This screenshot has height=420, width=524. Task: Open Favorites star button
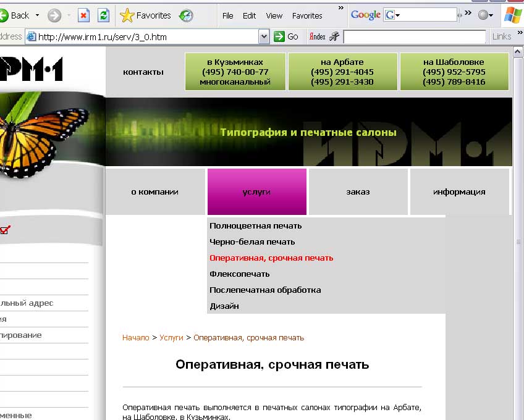146,15
